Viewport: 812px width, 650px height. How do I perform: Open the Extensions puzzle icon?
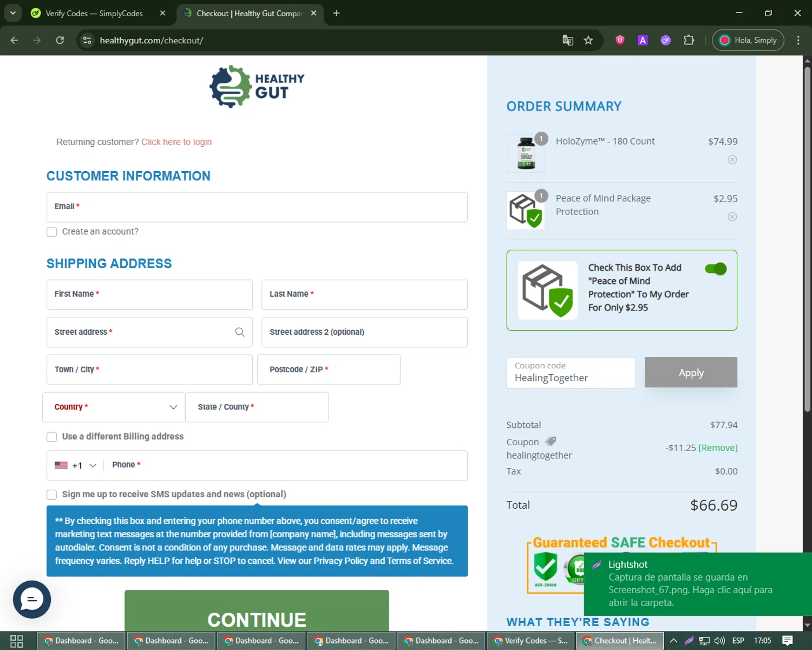pyautogui.click(x=689, y=40)
